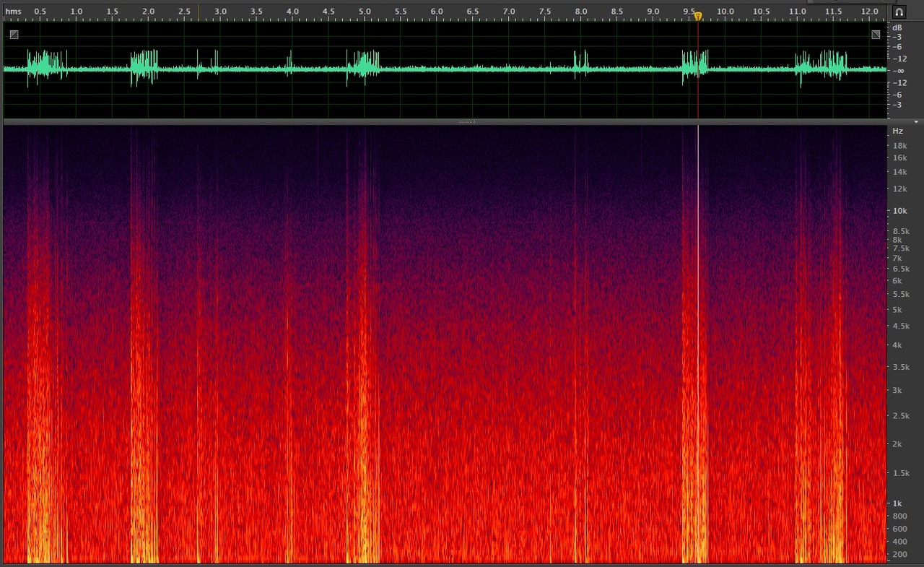Click the 8.5k label on the frequency scale
This screenshot has width=924, height=567.
(902, 231)
